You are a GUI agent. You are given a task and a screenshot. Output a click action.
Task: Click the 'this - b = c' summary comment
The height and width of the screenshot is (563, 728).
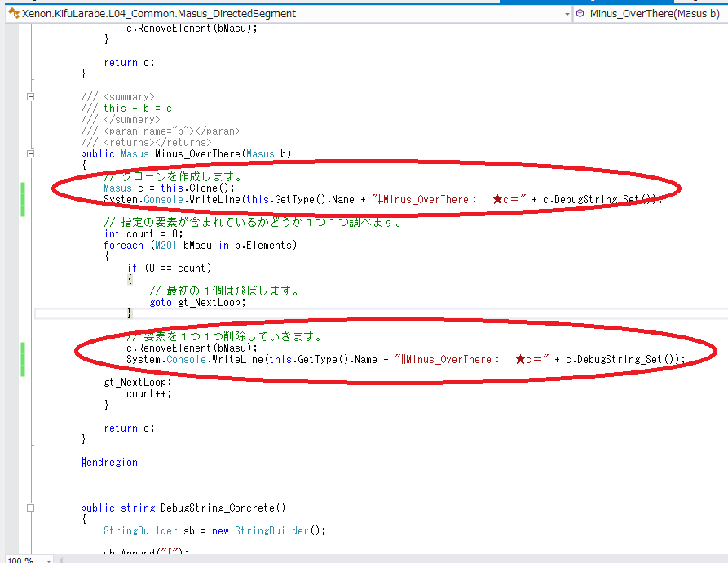pos(138,109)
